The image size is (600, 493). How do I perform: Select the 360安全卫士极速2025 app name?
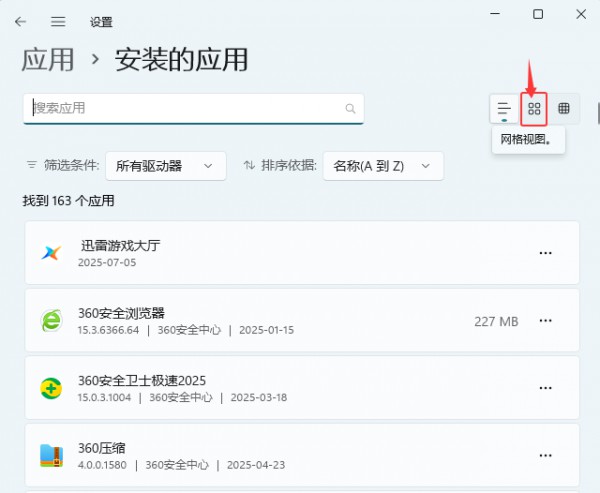click(142, 380)
